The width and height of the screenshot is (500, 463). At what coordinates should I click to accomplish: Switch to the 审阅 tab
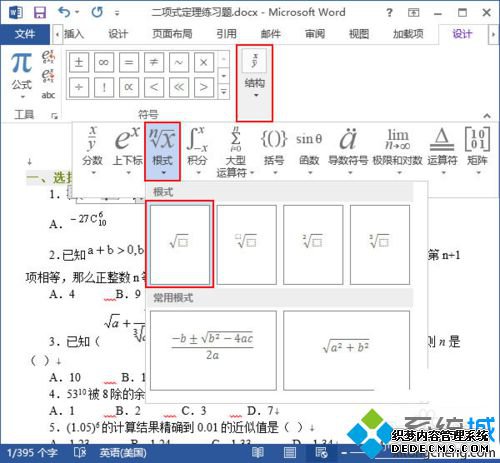(x=315, y=34)
